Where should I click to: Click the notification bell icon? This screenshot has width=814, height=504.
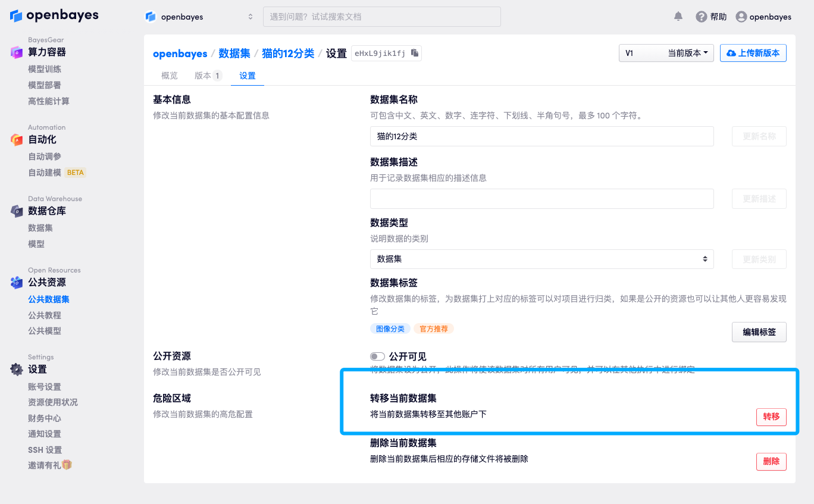point(678,17)
